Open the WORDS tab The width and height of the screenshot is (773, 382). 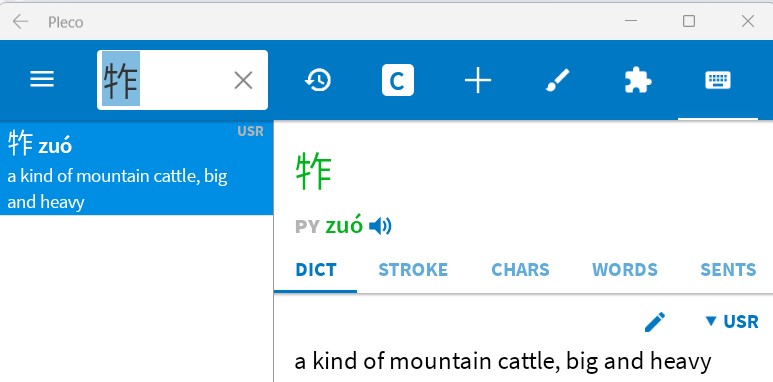click(625, 270)
